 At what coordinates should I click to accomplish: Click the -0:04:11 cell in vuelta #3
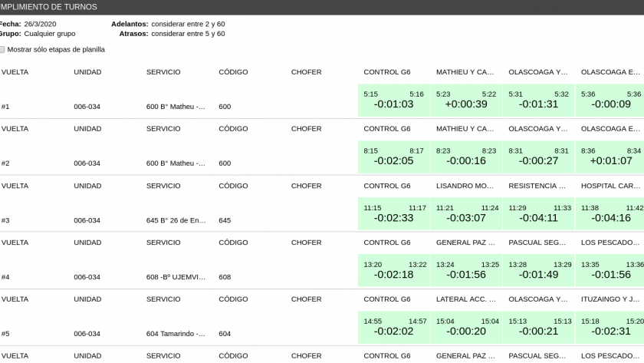[x=538, y=218]
